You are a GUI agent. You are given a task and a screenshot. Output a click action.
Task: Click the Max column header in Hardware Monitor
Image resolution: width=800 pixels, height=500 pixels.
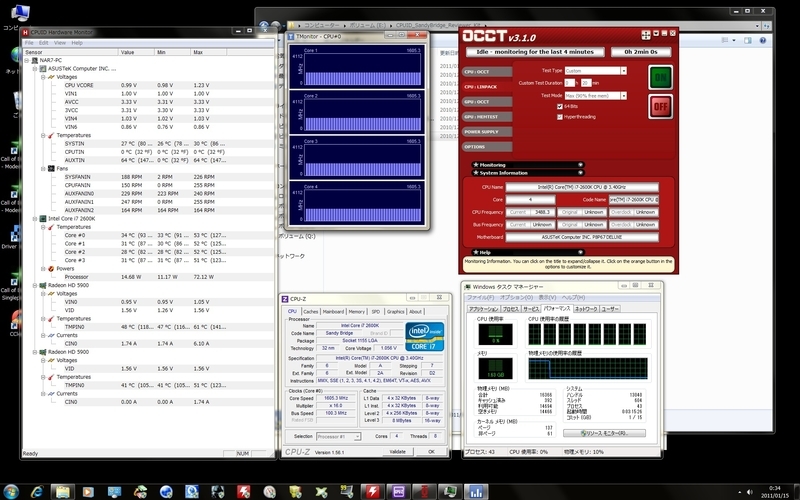[x=208, y=52]
